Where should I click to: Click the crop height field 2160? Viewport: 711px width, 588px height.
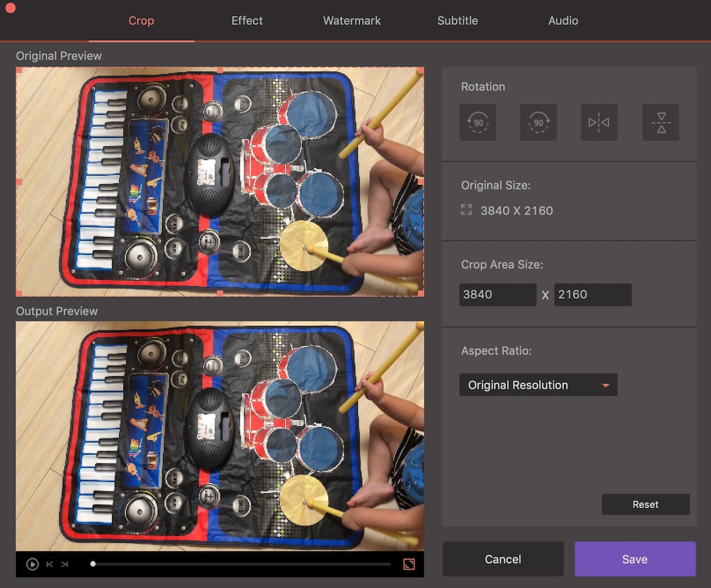[592, 295]
